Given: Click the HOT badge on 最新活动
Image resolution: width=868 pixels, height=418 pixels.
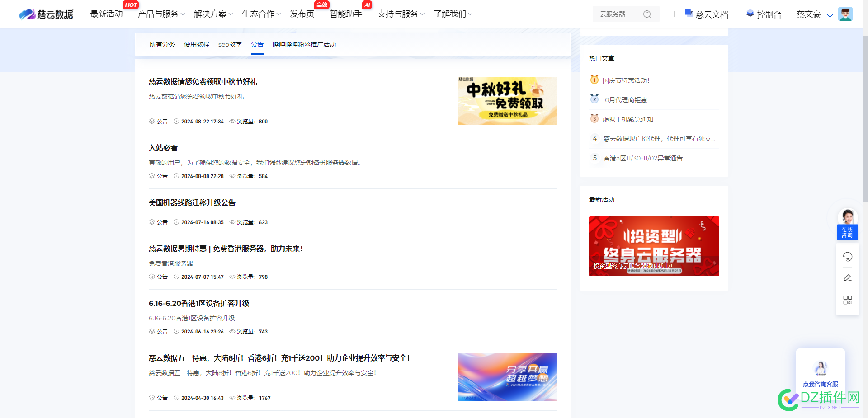Looking at the screenshot, I should (x=131, y=5).
